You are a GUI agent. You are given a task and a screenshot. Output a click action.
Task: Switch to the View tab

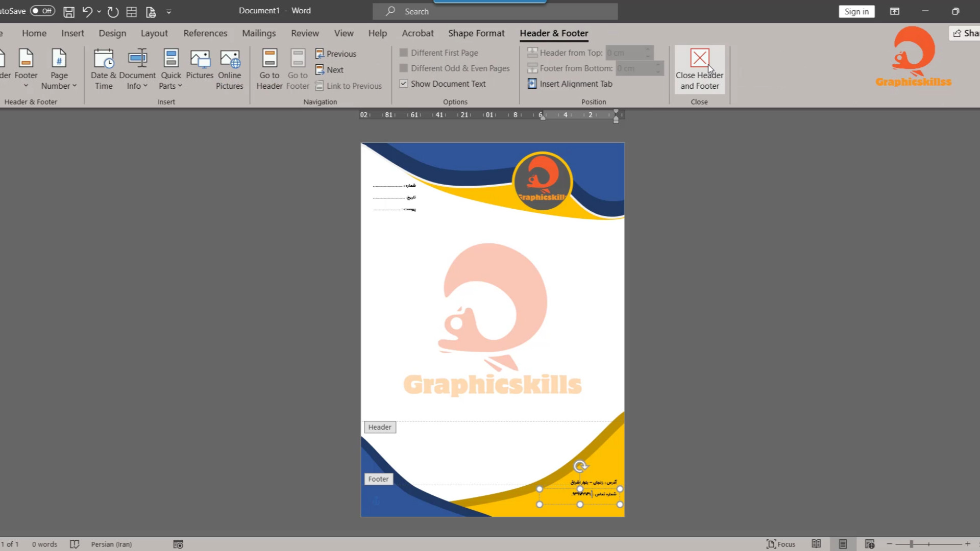pos(344,33)
